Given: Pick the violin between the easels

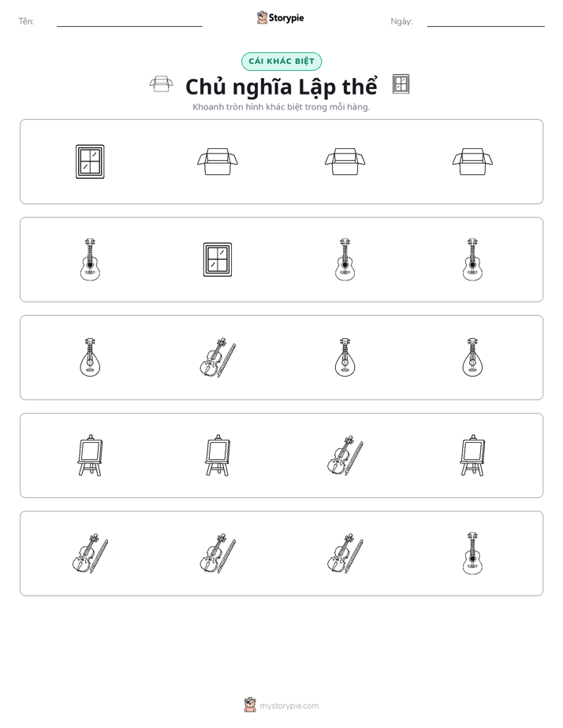Looking at the screenshot, I should (x=345, y=455).
